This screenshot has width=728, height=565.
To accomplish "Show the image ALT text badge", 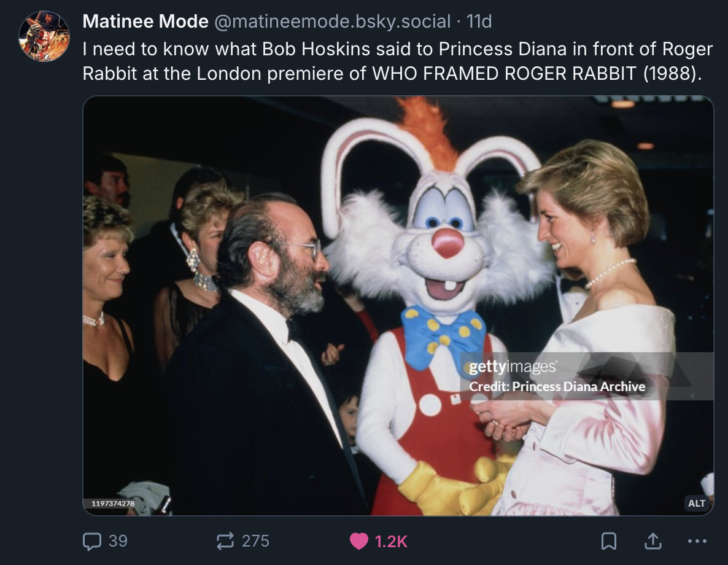I will point(697,503).
